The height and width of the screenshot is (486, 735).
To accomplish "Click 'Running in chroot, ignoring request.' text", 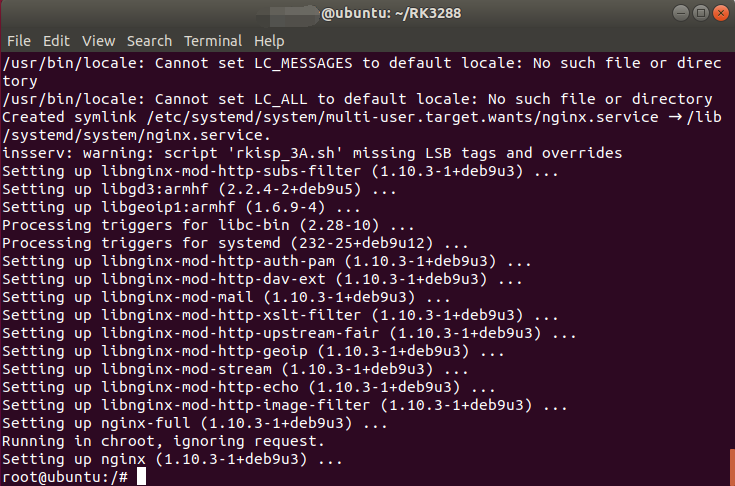I will tap(163, 441).
